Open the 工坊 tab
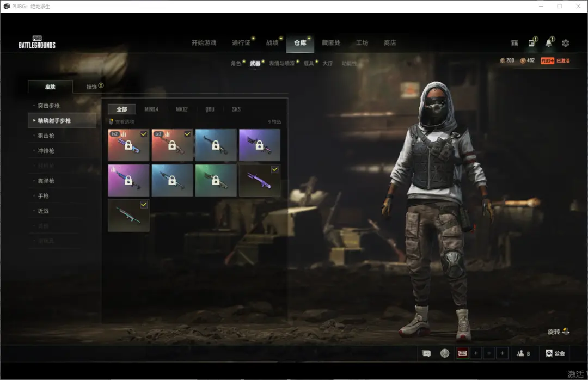 pos(362,43)
